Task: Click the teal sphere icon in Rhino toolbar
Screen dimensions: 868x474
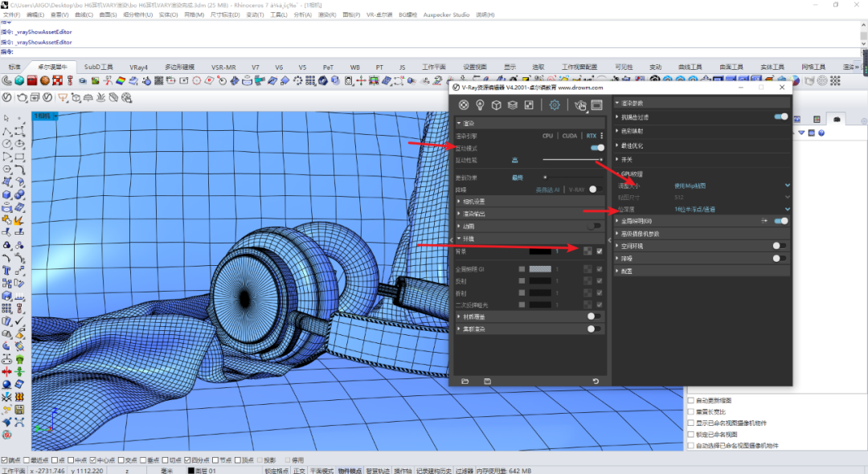Action: (19, 81)
